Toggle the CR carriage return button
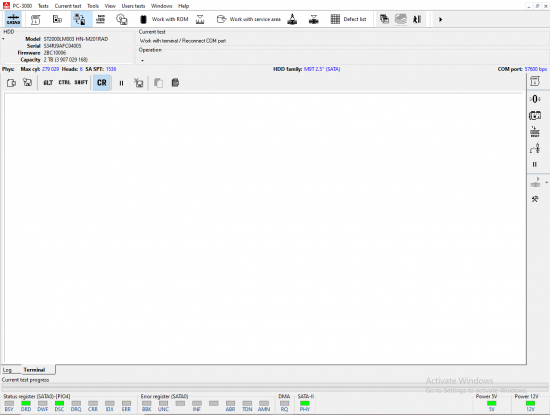Image resolution: width=550 pixels, height=415 pixels. coord(102,83)
